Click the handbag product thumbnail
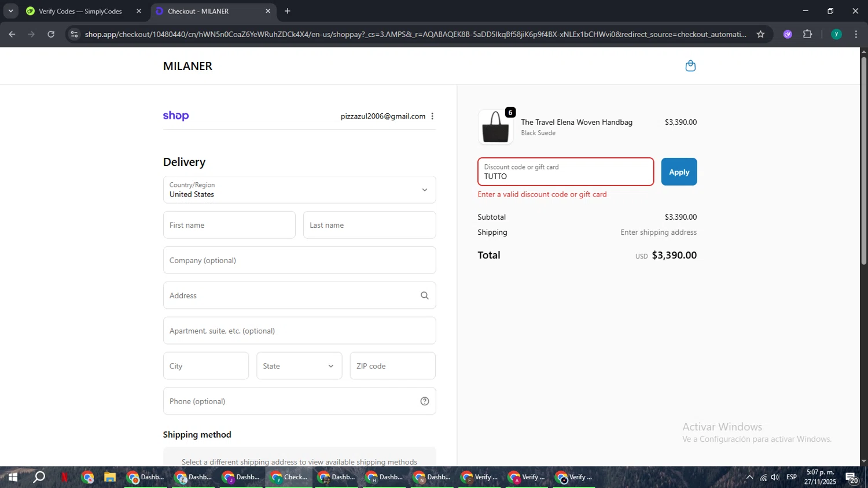This screenshot has width=868, height=488. pos(496,127)
